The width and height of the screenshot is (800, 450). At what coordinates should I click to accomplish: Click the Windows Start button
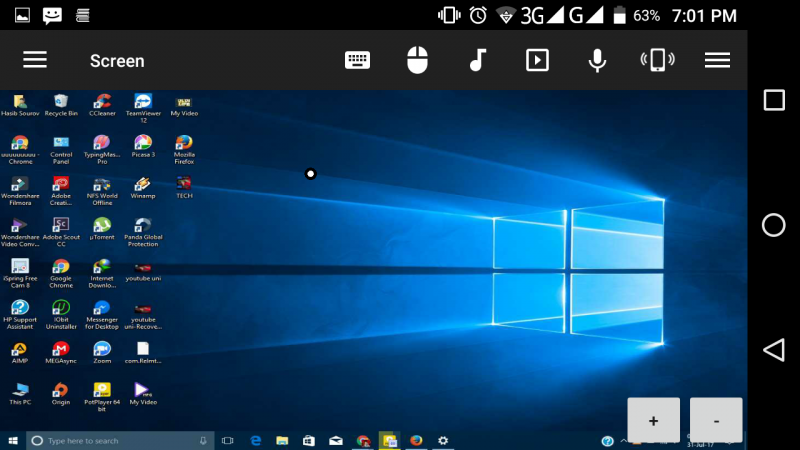click(13, 440)
